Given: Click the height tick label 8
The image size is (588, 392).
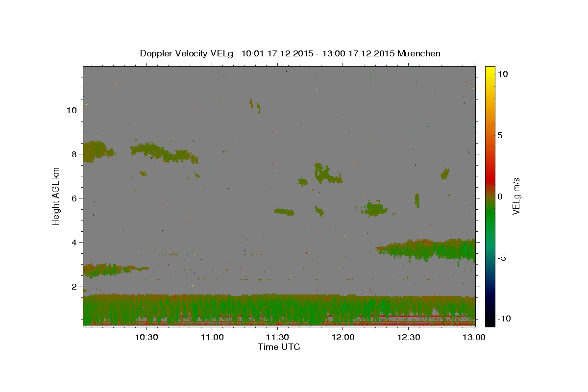Looking at the screenshot, I should 74,154.
